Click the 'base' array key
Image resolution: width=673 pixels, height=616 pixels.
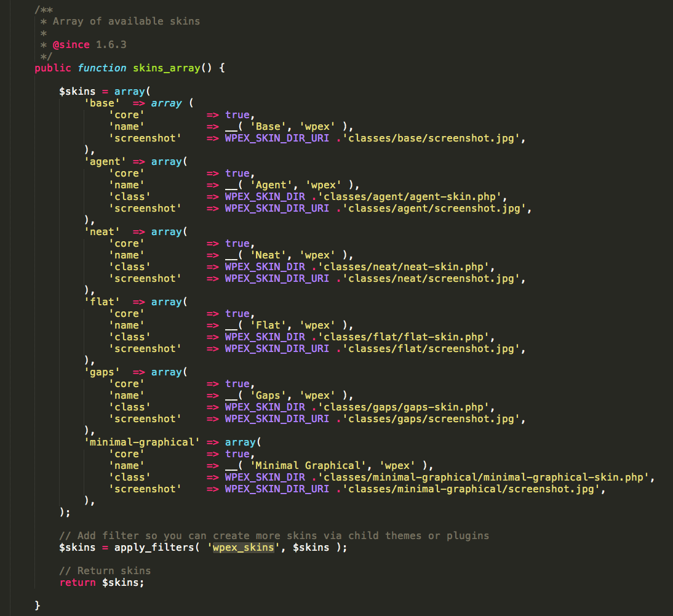coord(102,103)
